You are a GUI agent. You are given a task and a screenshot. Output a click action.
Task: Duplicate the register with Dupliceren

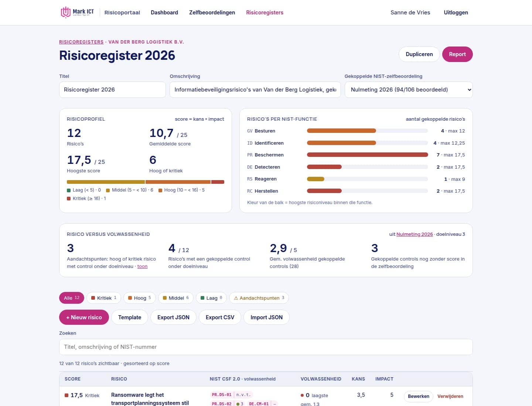[x=419, y=54]
